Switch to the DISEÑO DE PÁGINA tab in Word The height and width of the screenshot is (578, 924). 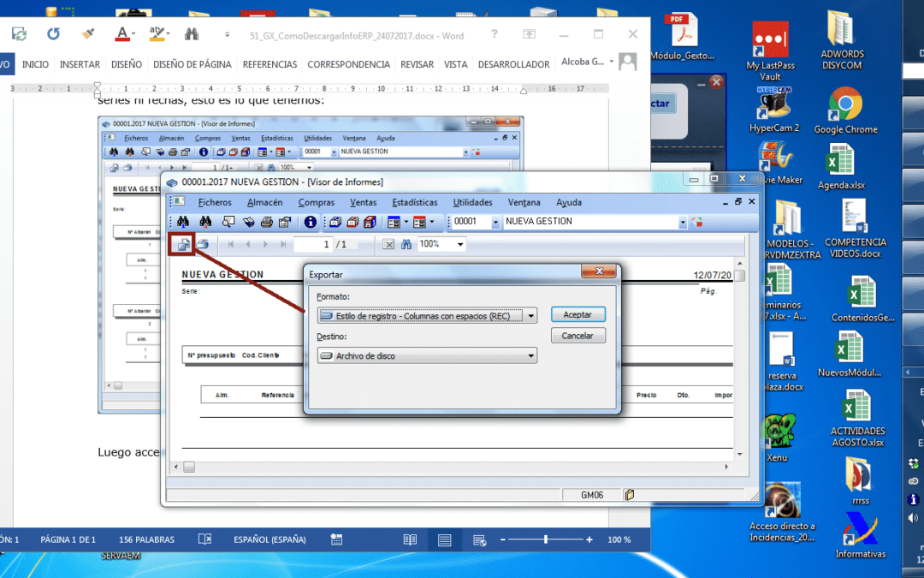192,64
